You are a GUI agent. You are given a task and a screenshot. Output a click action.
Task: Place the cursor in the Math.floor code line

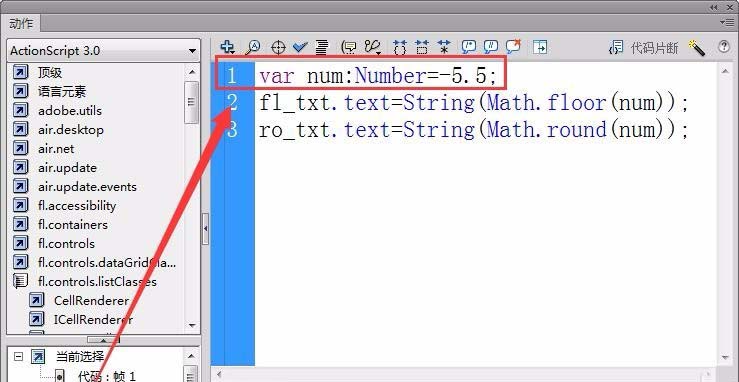[x=474, y=103]
